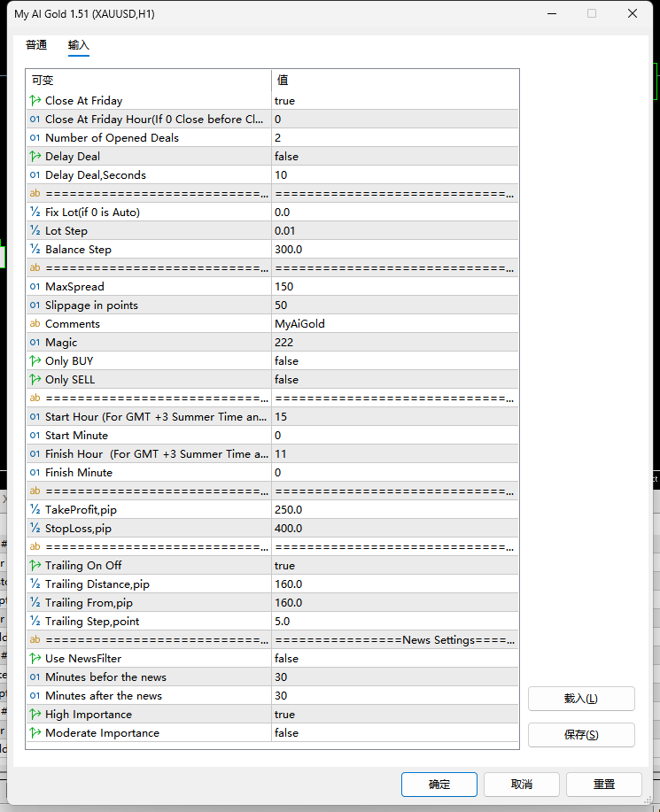Screen dimensions: 660x812
Task: Click the fraction icon beside Balance Step
Action: (35, 249)
